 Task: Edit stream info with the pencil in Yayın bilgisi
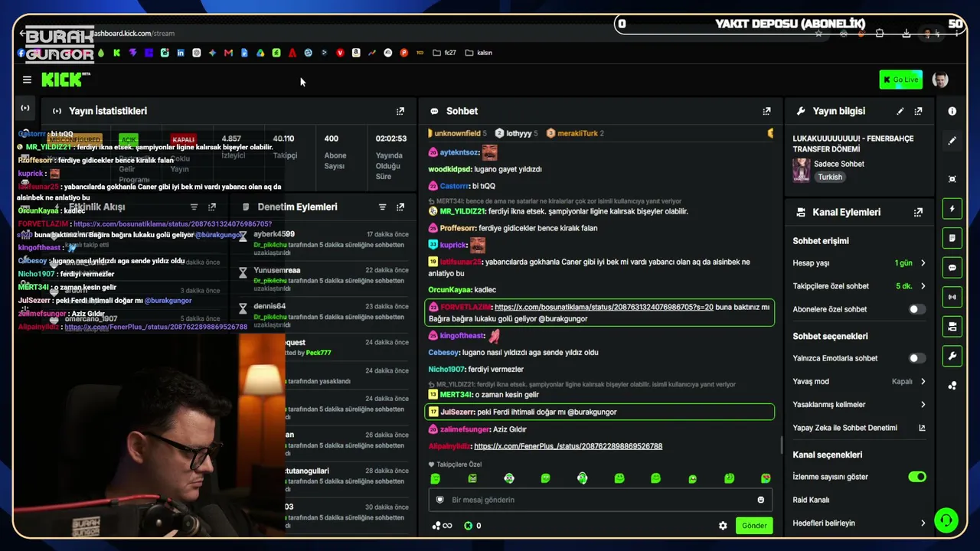click(x=900, y=111)
